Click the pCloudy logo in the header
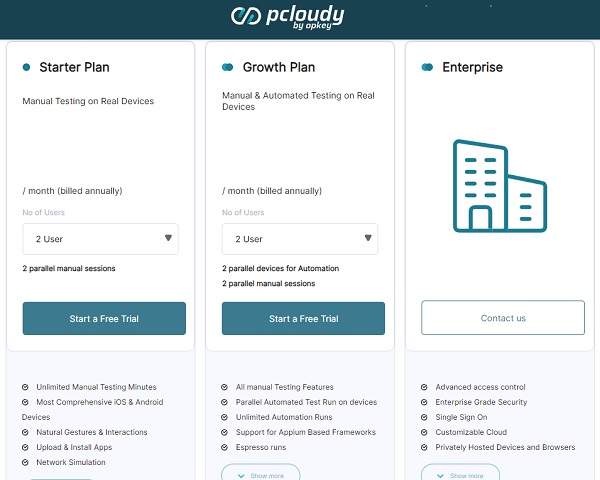 coord(287,17)
